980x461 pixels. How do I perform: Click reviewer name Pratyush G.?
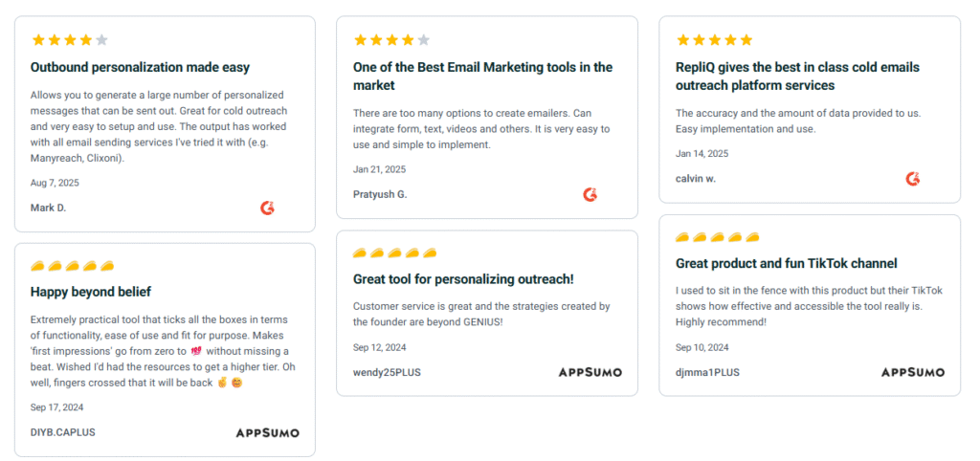click(x=380, y=194)
